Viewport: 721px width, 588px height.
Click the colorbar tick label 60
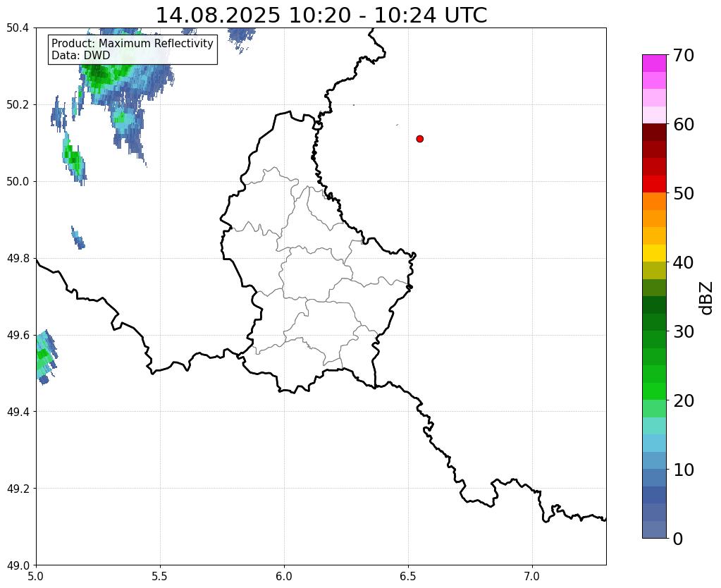[684, 124]
